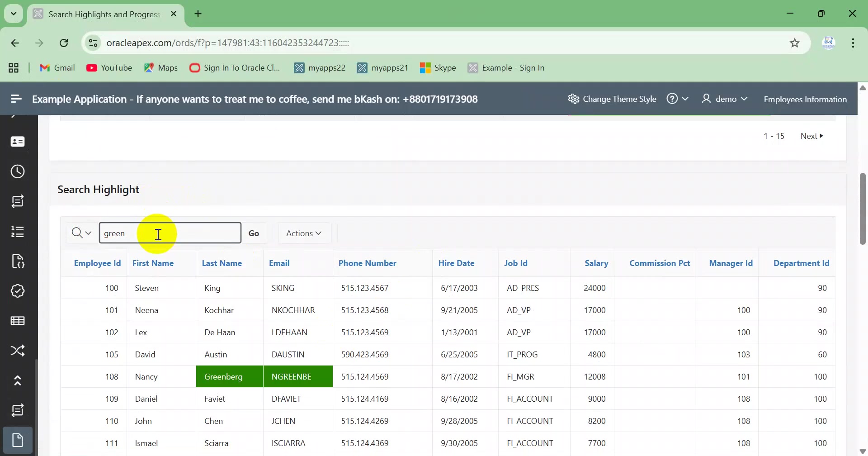The width and height of the screenshot is (868, 456).
Task: Open the Actions menu
Action: (304, 233)
